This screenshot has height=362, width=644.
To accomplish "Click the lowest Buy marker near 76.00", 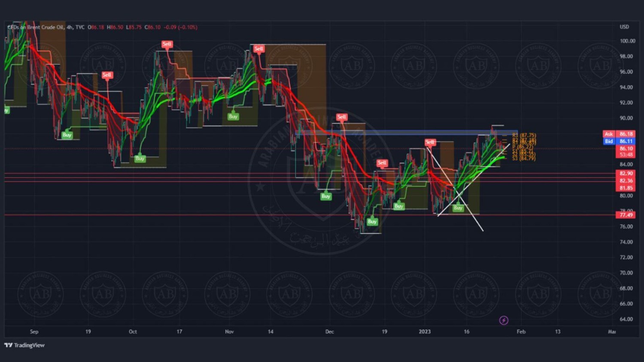I will (x=372, y=222).
